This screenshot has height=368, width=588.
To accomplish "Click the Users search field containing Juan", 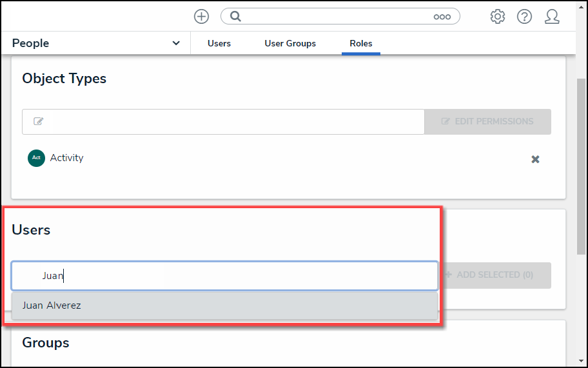I will pyautogui.click(x=224, y=275).
